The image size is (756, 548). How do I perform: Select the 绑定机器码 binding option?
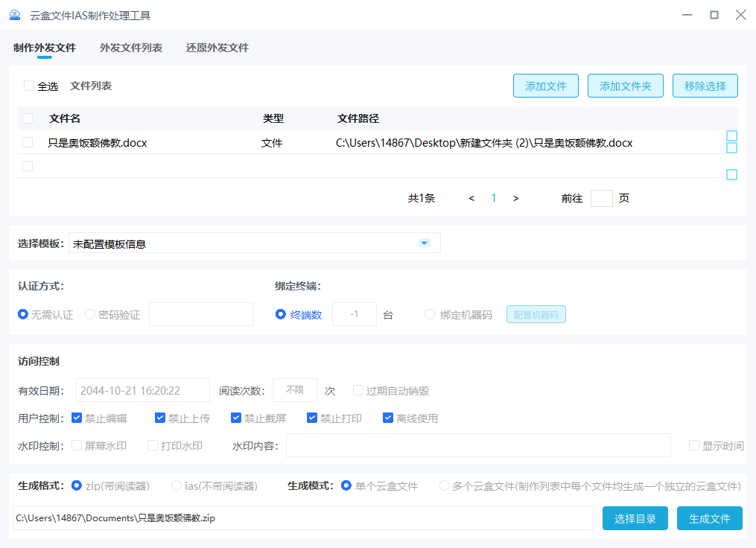point(428,314)
